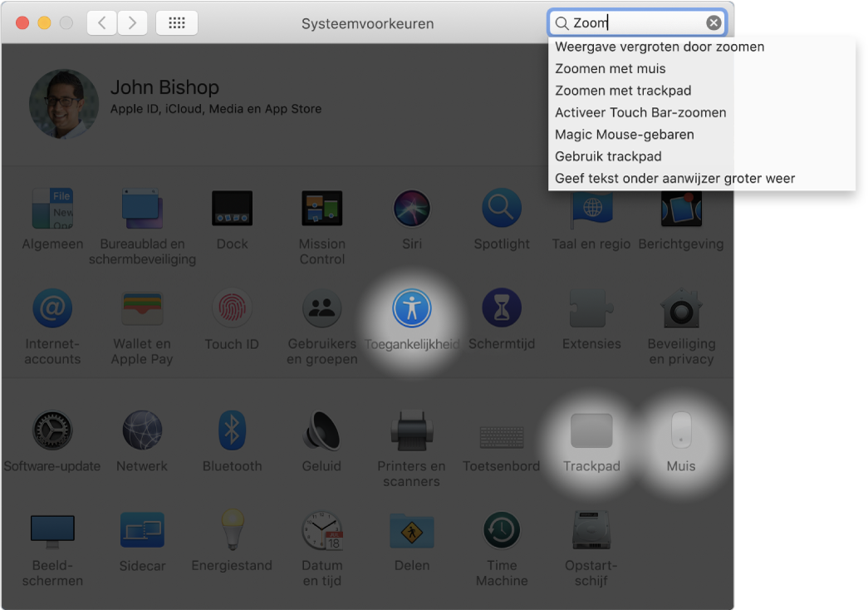Clear the Zoom search text
The height and width of the screenshot is (610, 868).
[x=714, y=22]
